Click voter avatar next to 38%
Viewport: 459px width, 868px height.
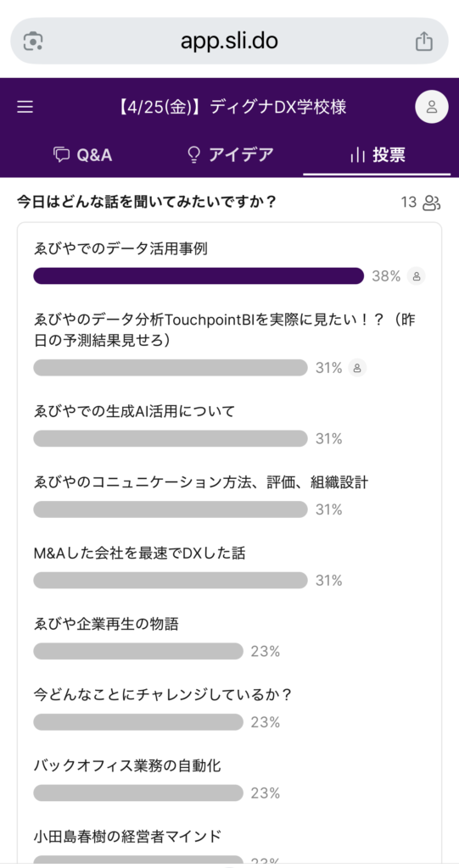(417, 275)
